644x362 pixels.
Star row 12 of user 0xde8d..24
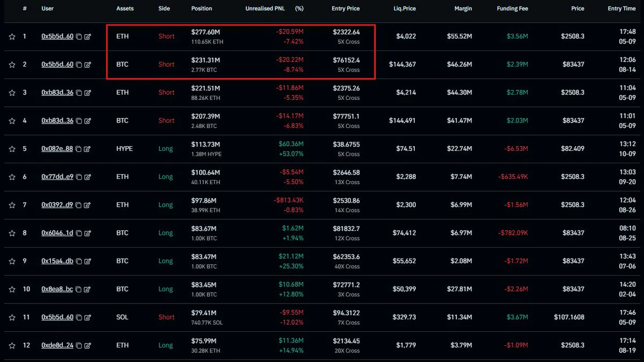click(12, 345)
